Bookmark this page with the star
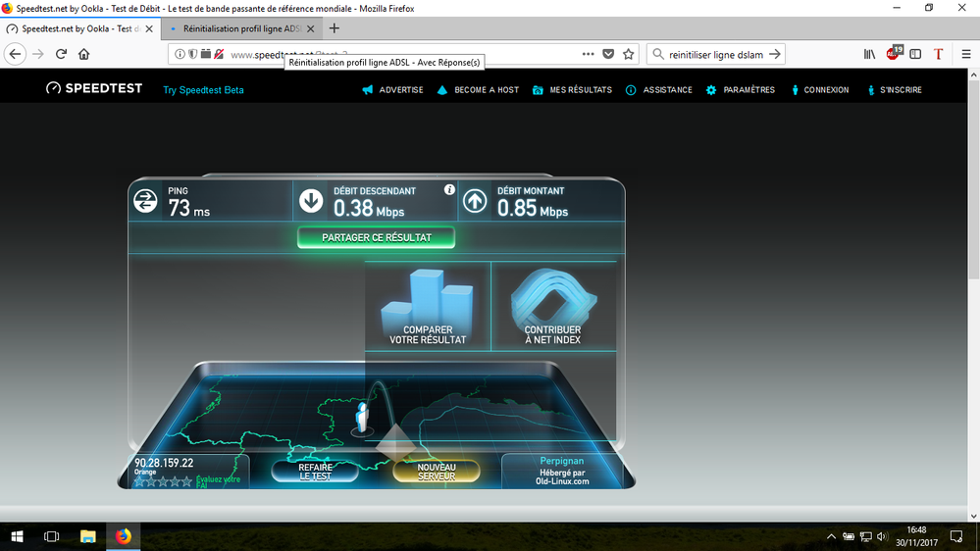 point(628,54)
